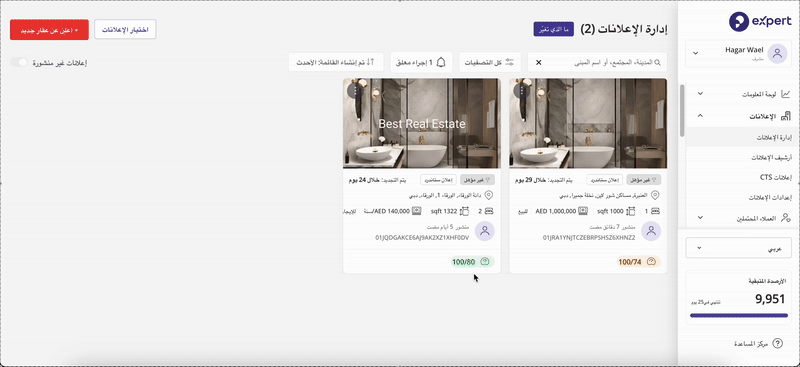800x367 pixels.
Task: Click renewal text خلال 24 يوم
Action: tap(364, 180)
